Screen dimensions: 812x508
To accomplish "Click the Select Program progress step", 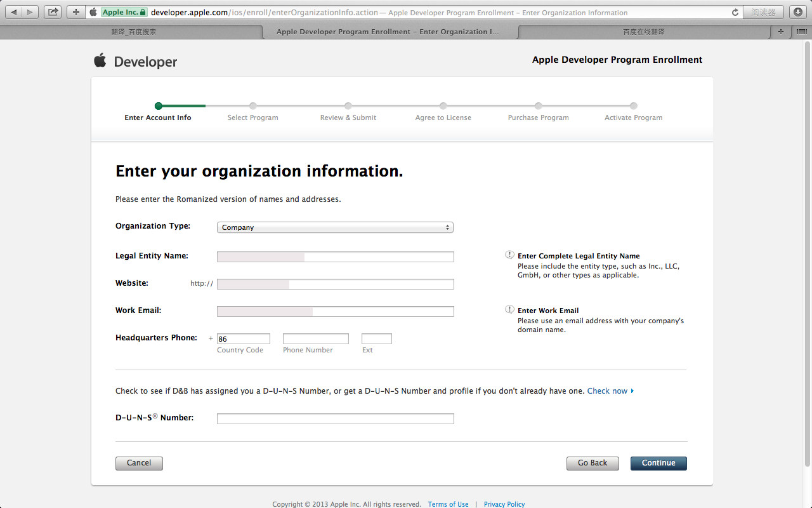I will (253, 112).
